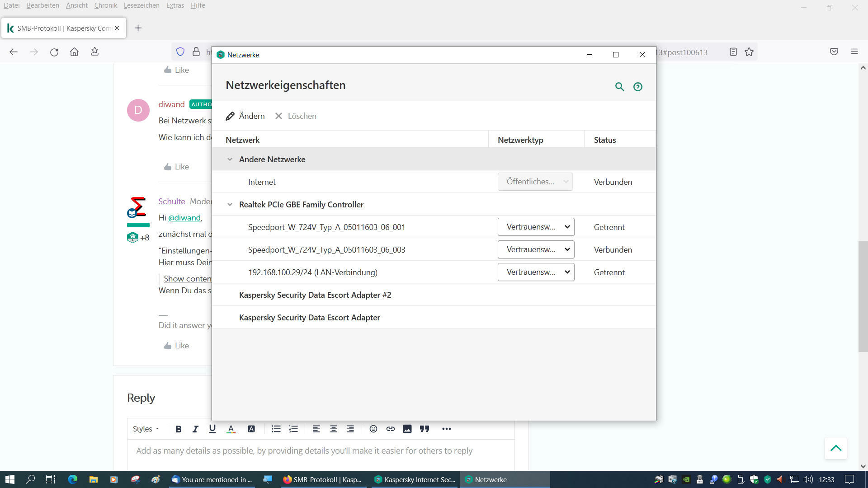868x488 pixels.
Task: Click the @diwand mention link
Action: 184,218
